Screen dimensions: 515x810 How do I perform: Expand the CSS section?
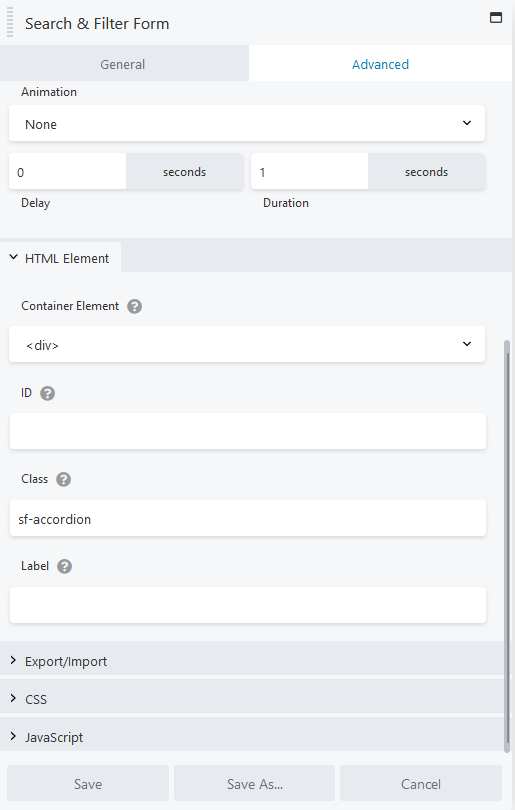tap(252, 699)
